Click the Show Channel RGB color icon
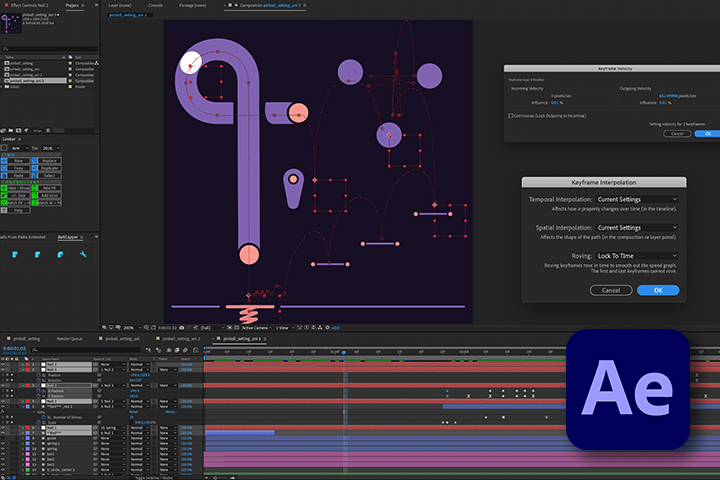This screenshot has height=480, width=720. [195, 328]
